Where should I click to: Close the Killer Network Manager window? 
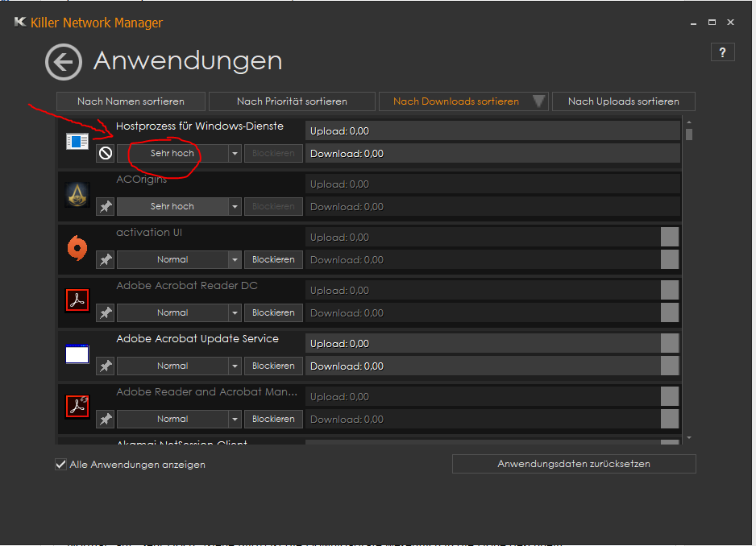[x=730, y=23]
